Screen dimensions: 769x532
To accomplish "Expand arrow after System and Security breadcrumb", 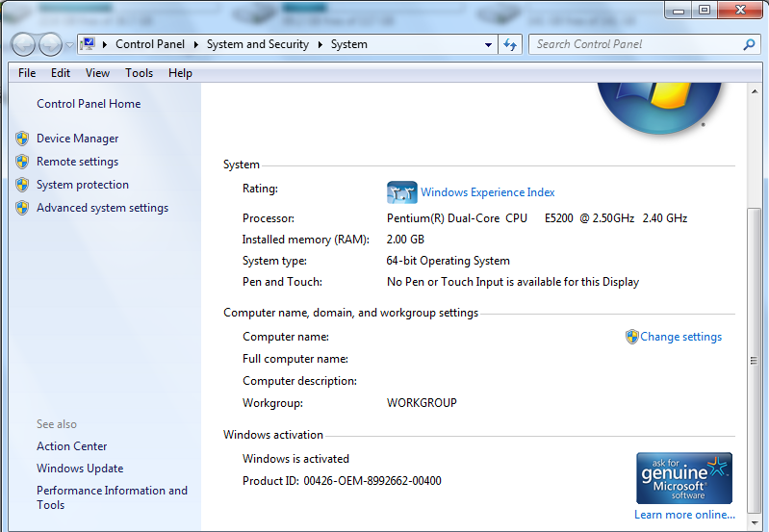I will pos(320,44).
